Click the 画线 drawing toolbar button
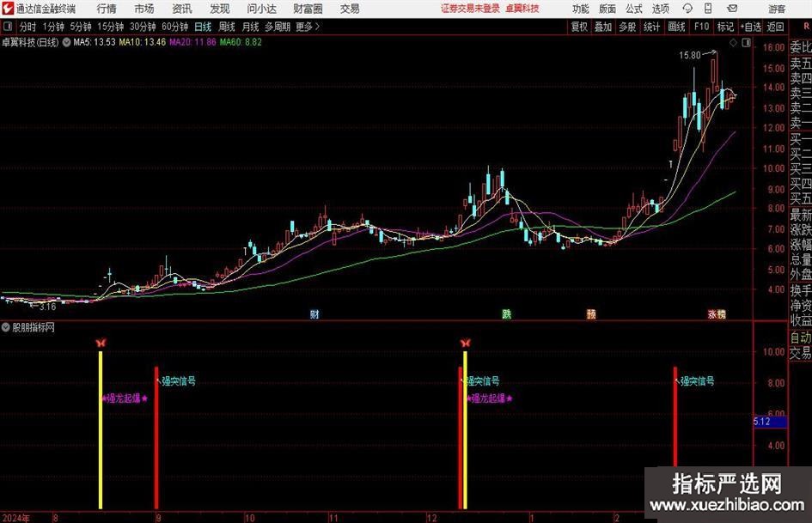This screenshot has height=523, width=812. tap(676, 27)
